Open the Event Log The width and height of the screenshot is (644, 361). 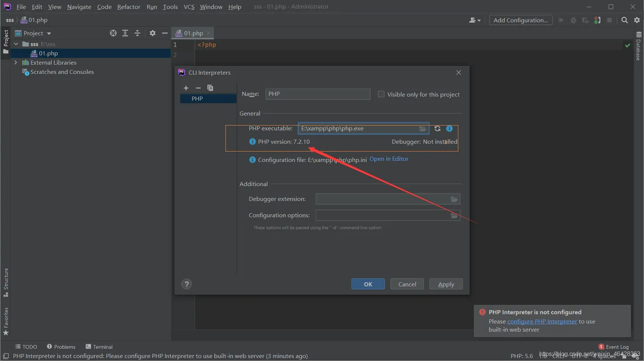coord(614,347)
